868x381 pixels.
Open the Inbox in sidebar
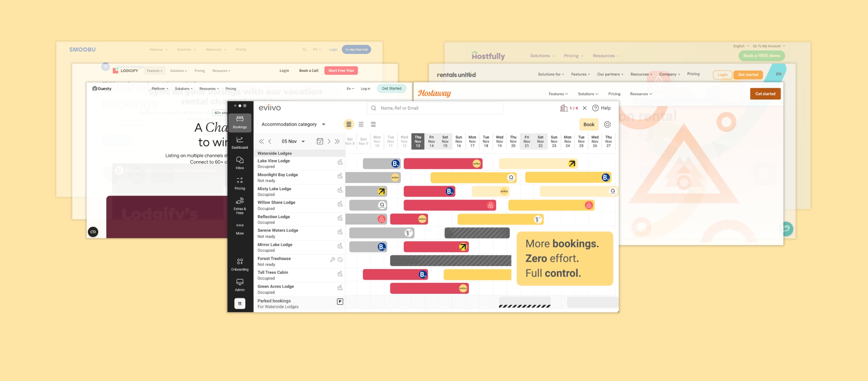click(239, 163)
